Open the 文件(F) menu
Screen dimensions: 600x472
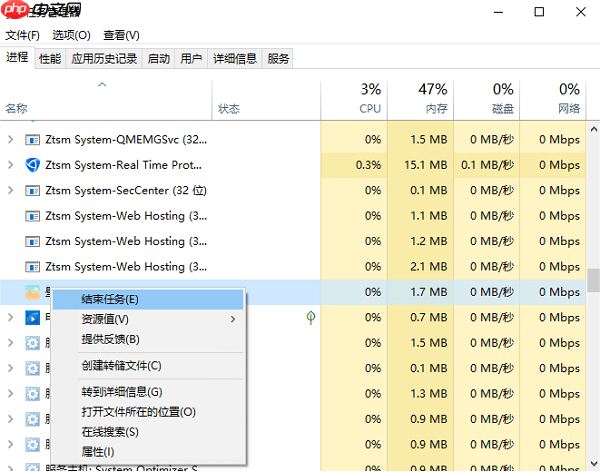(x=23, y=36)
